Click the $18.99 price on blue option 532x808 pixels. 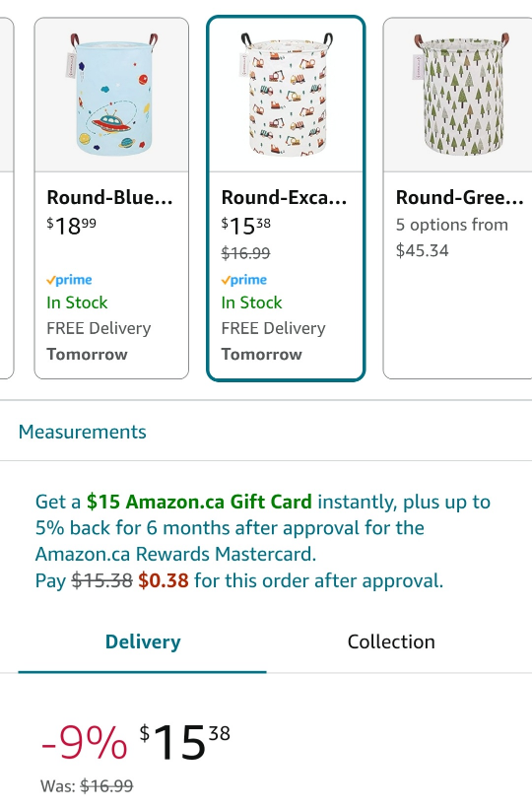(71, 226)
